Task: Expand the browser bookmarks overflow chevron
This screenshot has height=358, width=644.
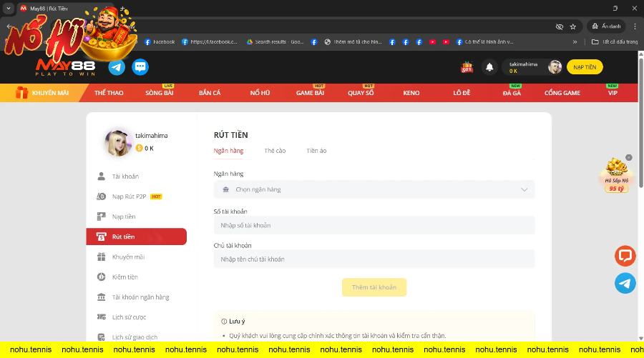Action: coord(575,41)
